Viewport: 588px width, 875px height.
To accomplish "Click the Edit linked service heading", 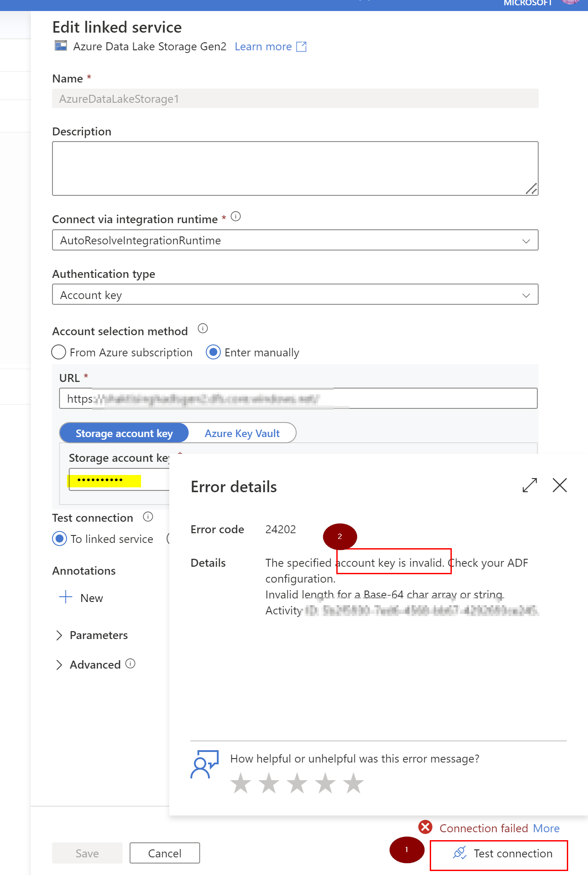I will point(117,27).
